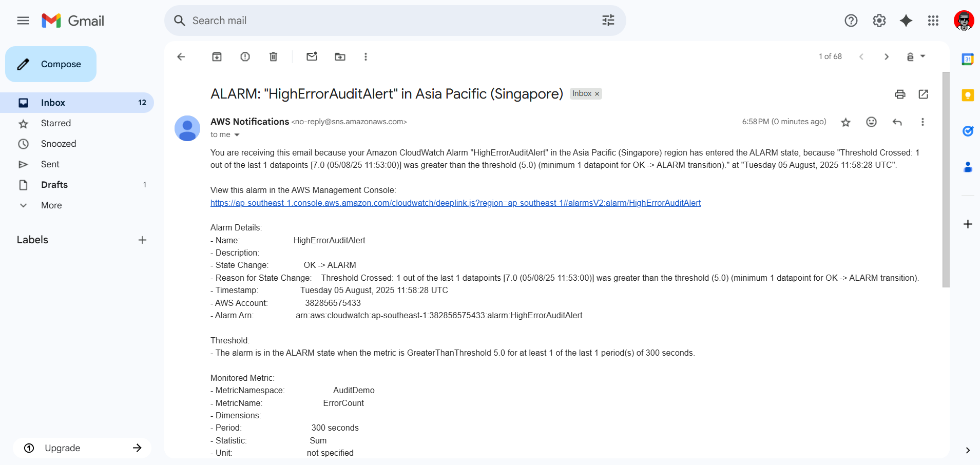Open the Drafts folder
Viewport: 980px width, 465px height.
click(x=77, y=185)
